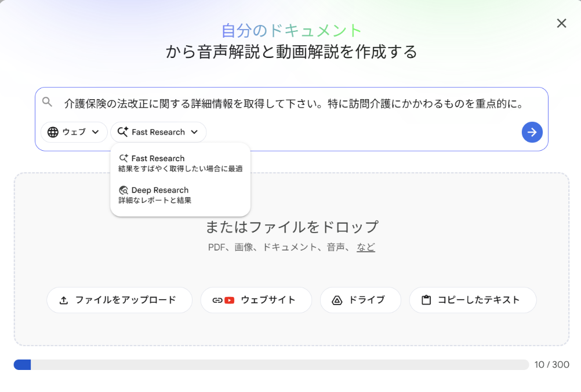
Task: Click ファイルをアップロード button
Action: pos(119,300)
